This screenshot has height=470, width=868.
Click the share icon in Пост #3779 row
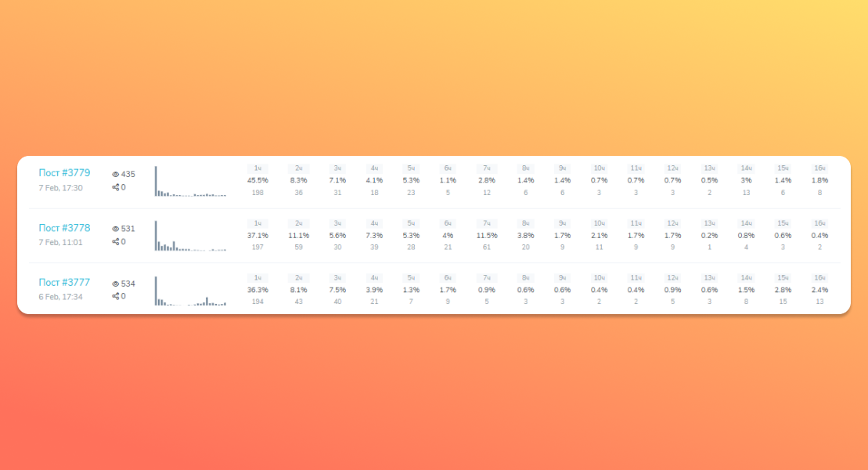tap(115, 187)
